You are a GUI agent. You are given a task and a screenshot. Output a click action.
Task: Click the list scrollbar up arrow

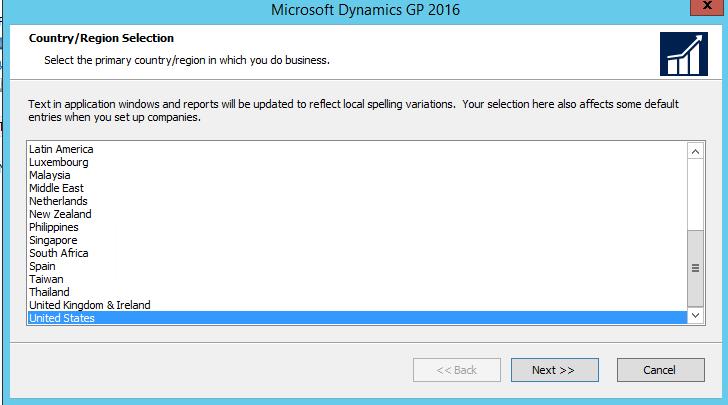tap(695, 151)
